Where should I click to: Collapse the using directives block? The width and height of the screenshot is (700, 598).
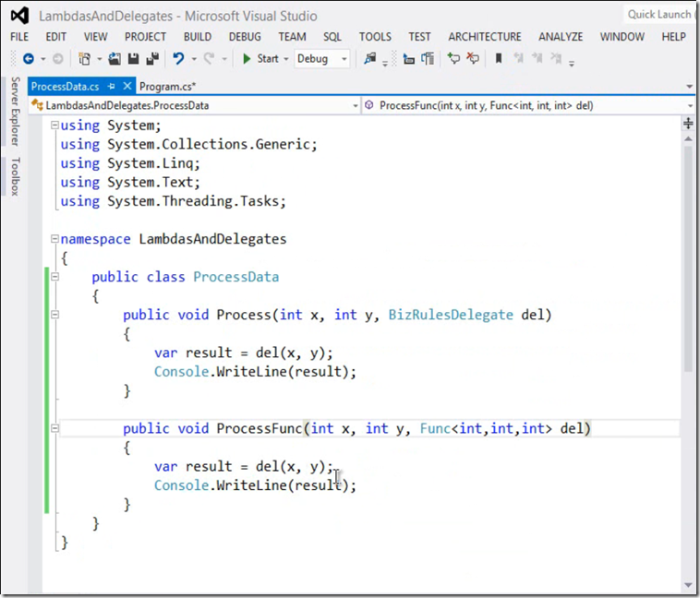tap(54, 126)
